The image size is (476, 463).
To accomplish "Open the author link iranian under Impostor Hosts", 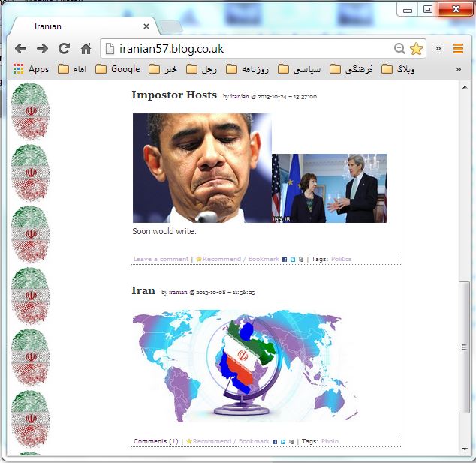I will coord(240,97).
